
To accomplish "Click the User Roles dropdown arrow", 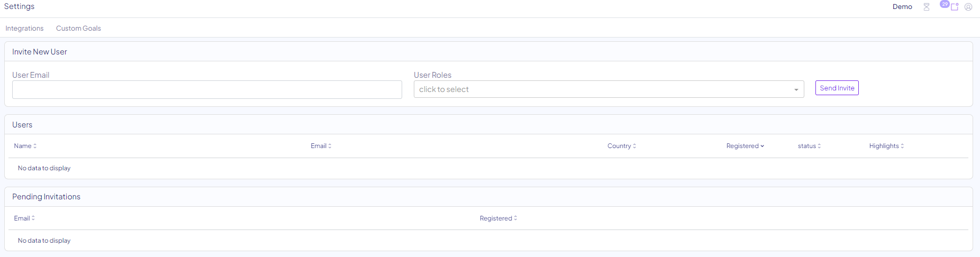I will 796,90.
